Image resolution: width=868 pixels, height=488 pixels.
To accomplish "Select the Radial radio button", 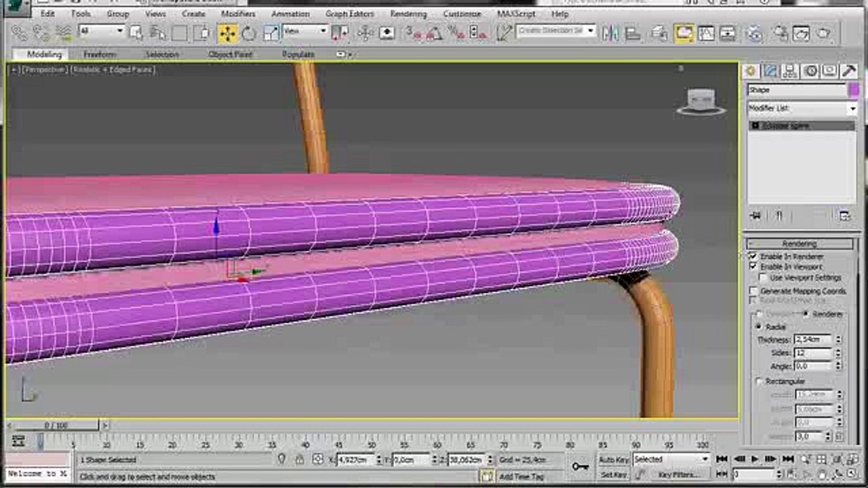I will pyautogui.click(x=759, y=327).
